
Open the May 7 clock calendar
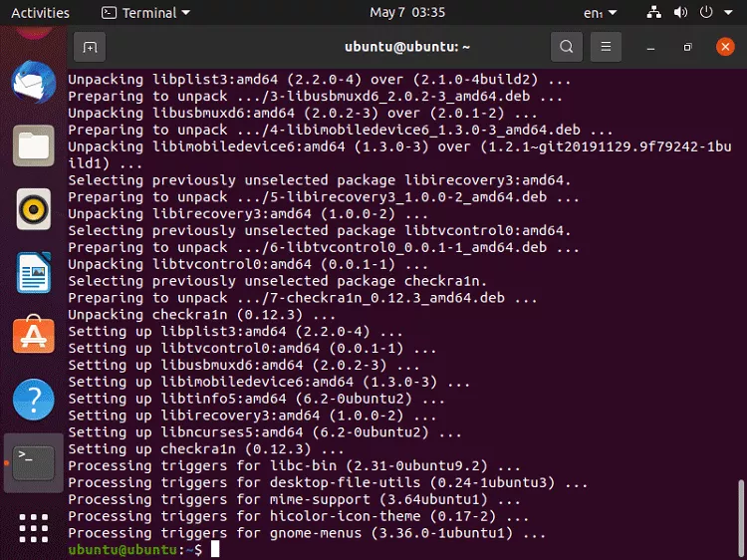click(x=407, y=12)
